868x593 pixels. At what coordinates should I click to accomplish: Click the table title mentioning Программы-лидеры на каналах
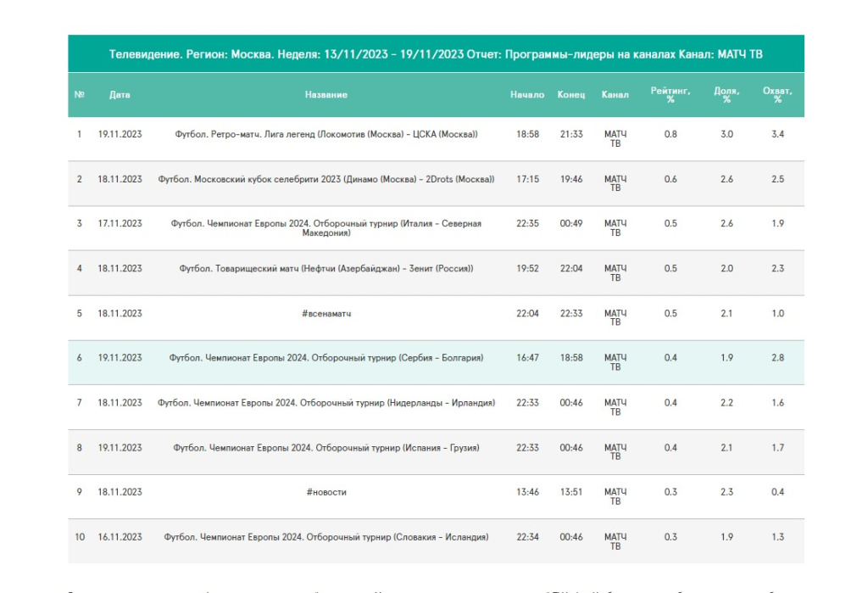tap(436, 54)
